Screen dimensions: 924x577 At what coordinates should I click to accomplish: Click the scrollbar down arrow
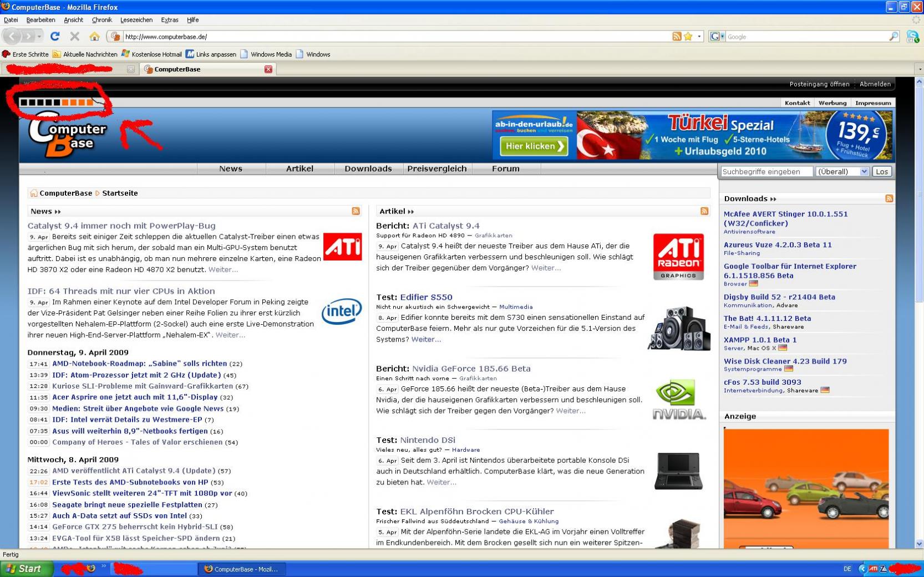[919, 544]
